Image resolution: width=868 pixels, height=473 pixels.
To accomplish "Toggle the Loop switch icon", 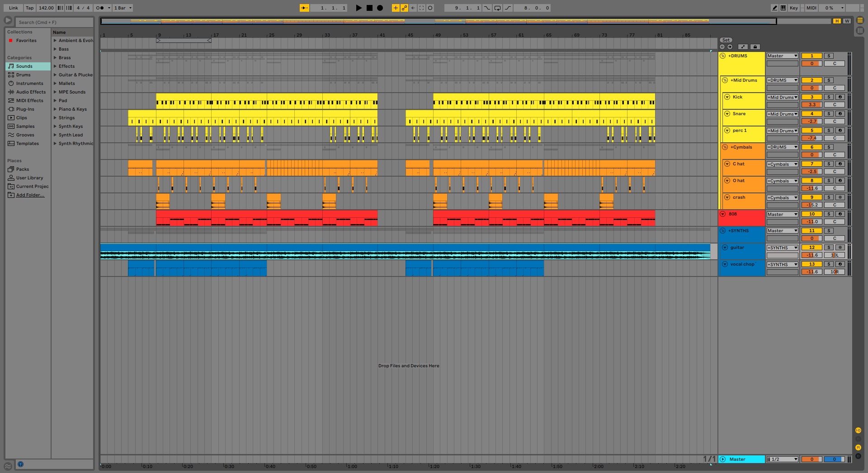I will click(x=497, y=8).
